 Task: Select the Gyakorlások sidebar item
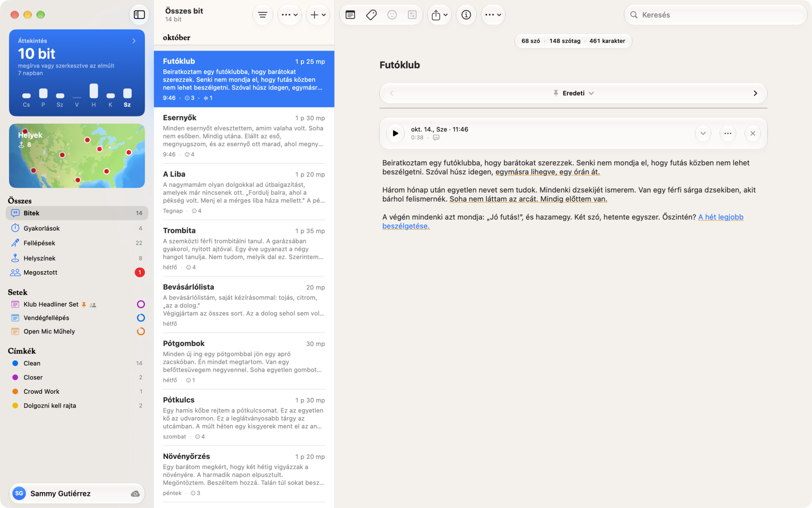pos(77,228)
